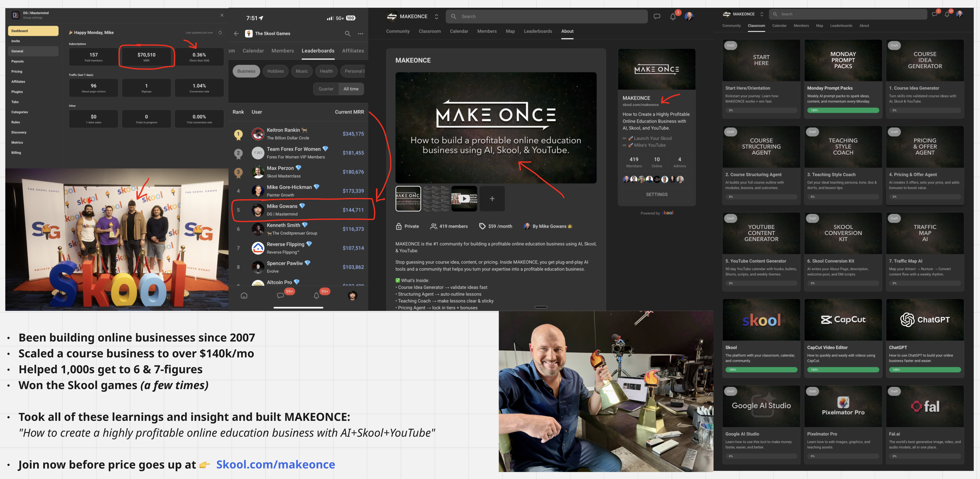Click the user avatar in Classroom page header
The height and width of the screenshot is (479, 980).
(x=959, y=14)
